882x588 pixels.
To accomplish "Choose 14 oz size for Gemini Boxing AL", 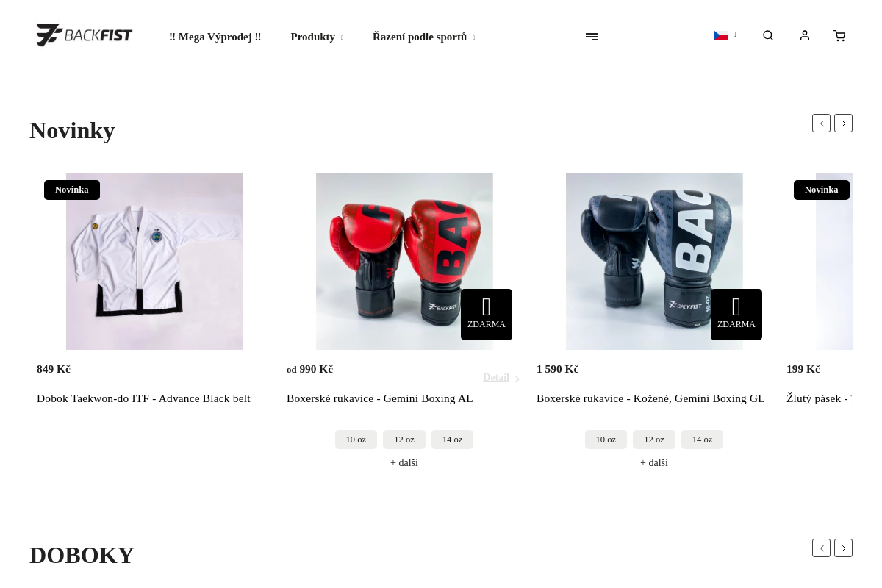I will pos(452,440).
